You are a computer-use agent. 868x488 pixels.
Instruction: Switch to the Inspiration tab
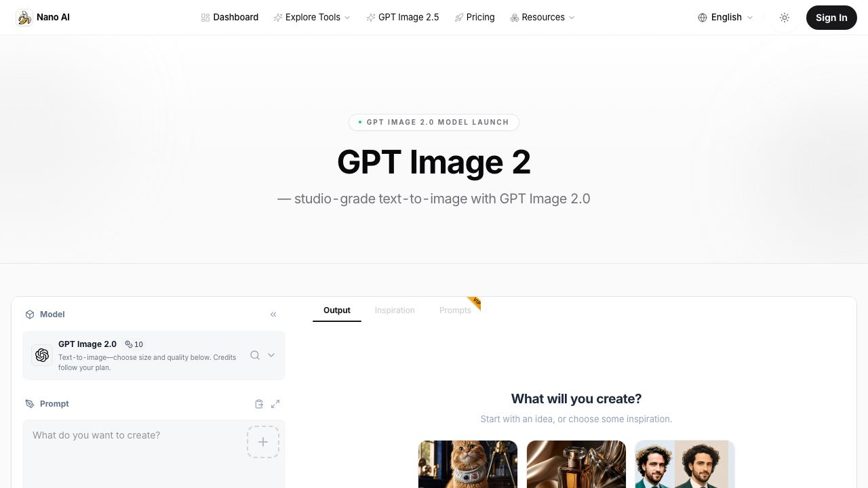[x=395, y=310]
